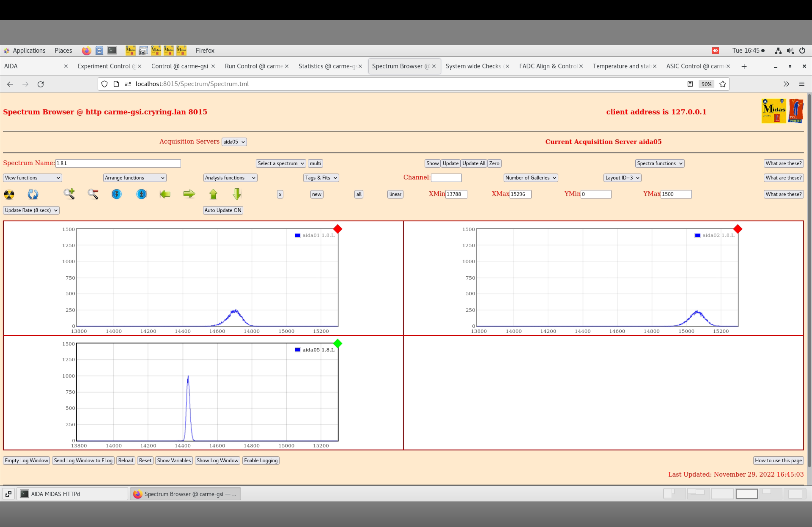Click the blue double-down-arrow circle icon
Viewport: 812px width, 527px height.
(x=117, y=194)
